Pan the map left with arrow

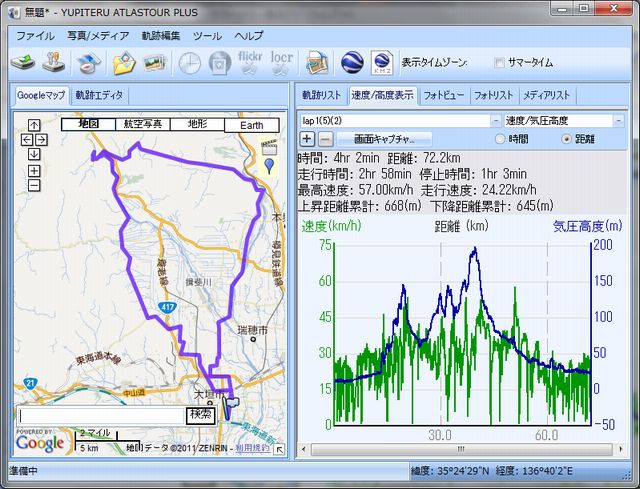click(x=27, y=140)
